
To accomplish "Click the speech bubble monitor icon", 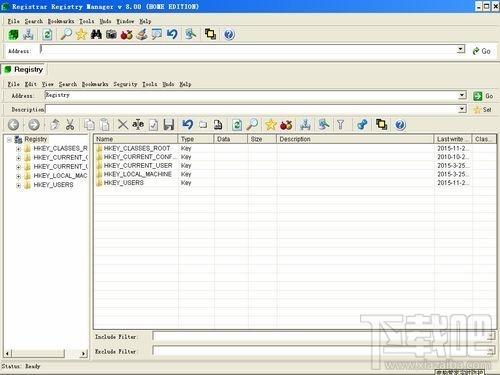I will 157,34.
